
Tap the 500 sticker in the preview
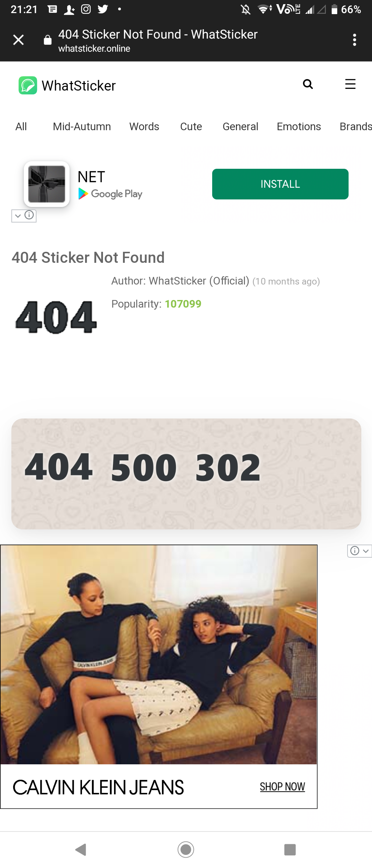[144, 467]
